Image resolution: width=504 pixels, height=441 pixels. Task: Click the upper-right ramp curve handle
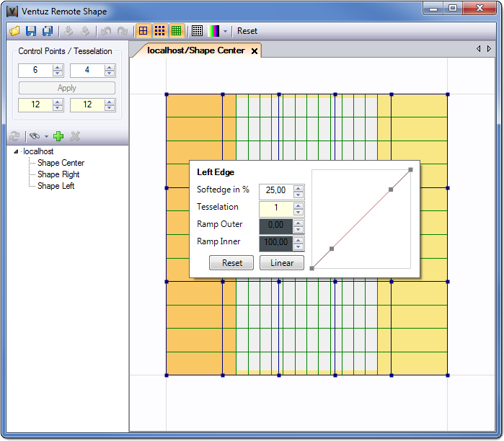click(410, 170)
